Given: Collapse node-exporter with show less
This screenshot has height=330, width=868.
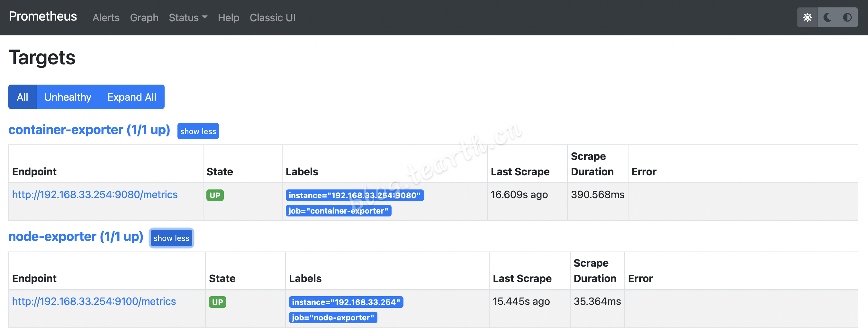Looking at the screenshot, I should (171, 238).
